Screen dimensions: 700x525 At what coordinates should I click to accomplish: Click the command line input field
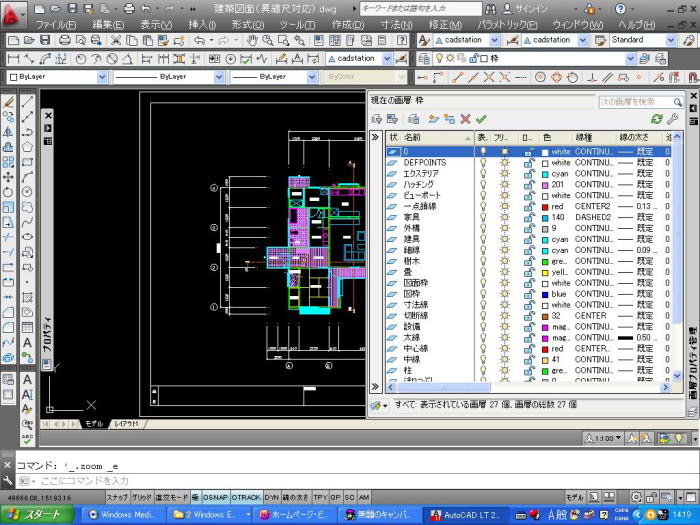click(357, 481)
